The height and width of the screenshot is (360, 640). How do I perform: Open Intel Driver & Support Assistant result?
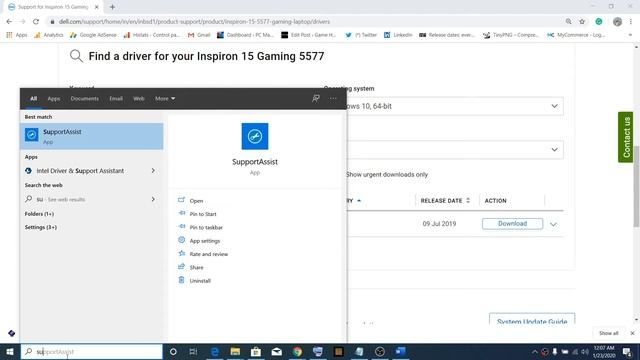(x=80, y=171)
